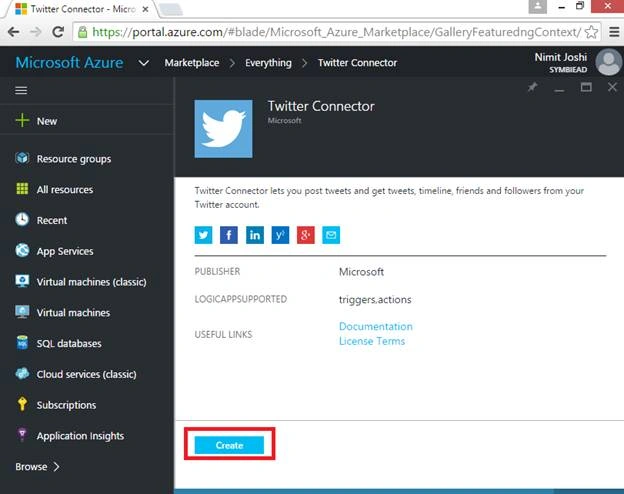This screenshot has height=494, width=624.
Task: Click the Twitter Connector title heading
Action: click(321, 106)
